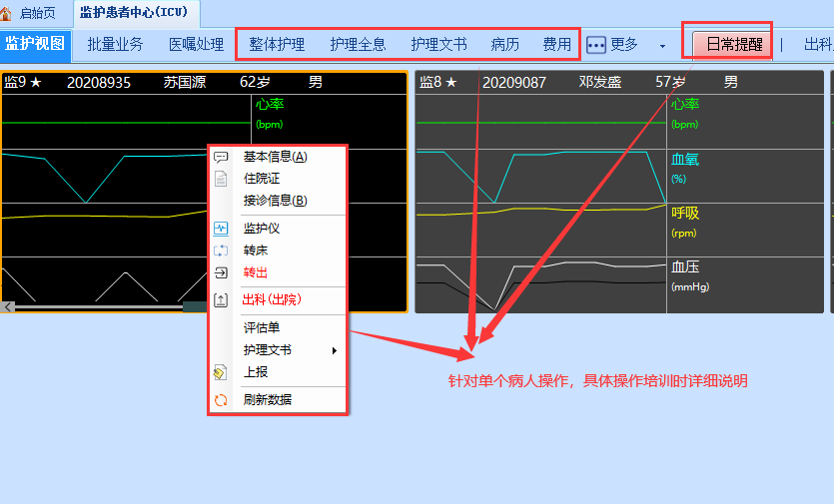Screen dimensions: 834x504
Task: Select patient ID 20208935
Action: (99, 83)
